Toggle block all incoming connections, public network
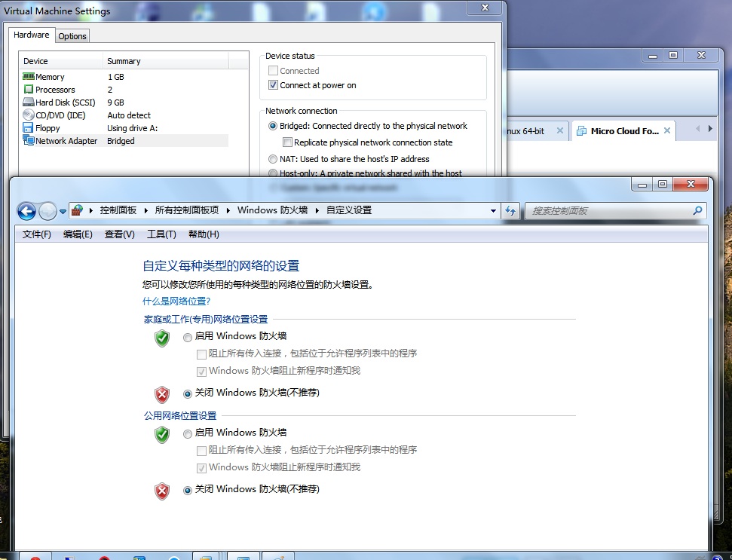The height and width of the screenshot is (560, 732). (x=202, y=451)
